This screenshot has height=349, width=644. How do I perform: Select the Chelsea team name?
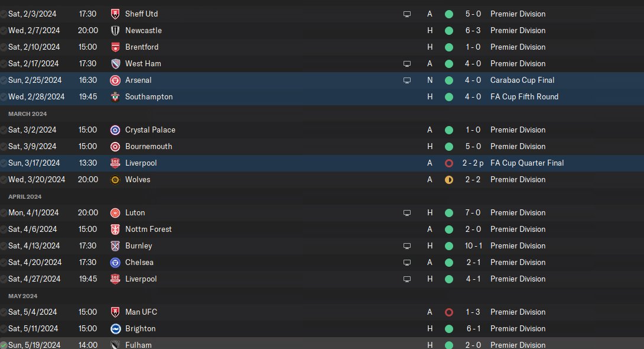coord(139,262)
